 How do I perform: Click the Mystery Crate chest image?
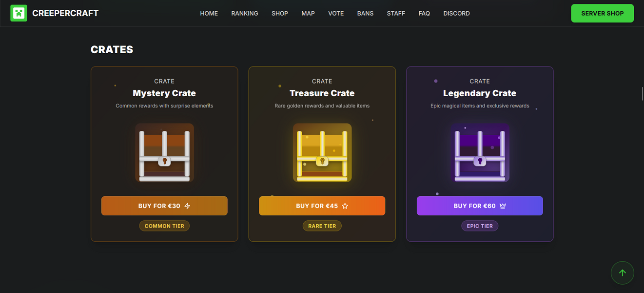coord(164,153)
